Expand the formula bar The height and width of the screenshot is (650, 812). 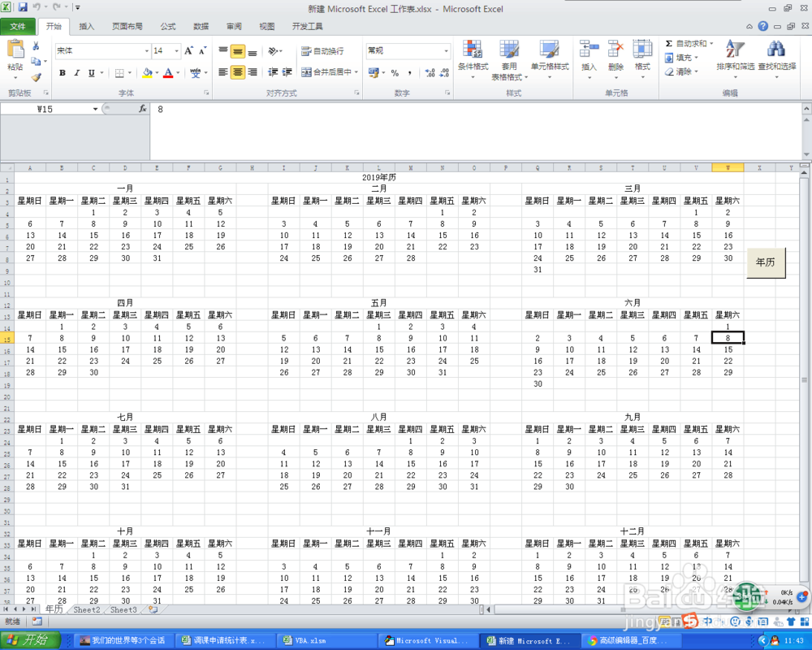[806, 109]
